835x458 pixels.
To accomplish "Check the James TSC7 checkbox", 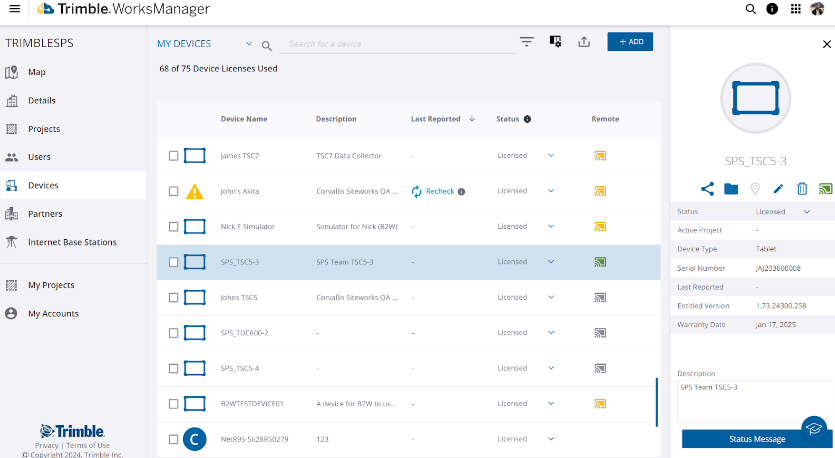I will point(174,156).
